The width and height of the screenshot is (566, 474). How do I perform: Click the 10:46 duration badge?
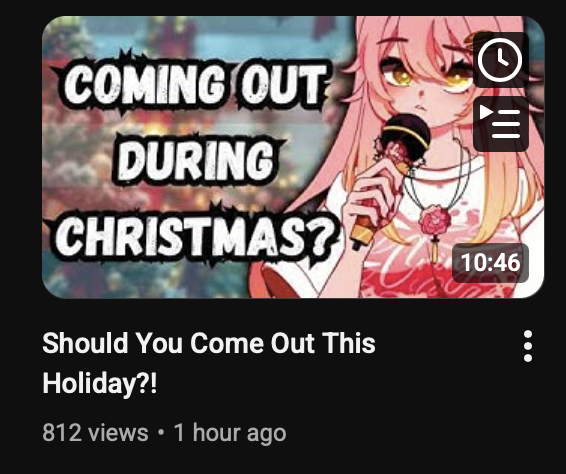[x=490, y=263]
